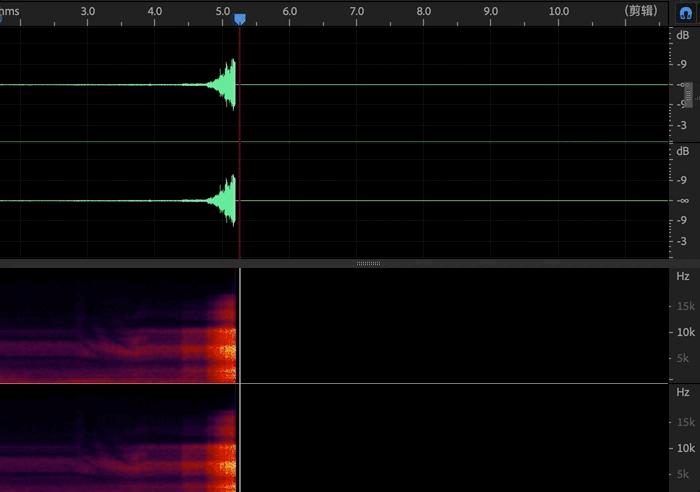
Task: Click the 6.0 mark on the time ruler
Action: (289, 11)
